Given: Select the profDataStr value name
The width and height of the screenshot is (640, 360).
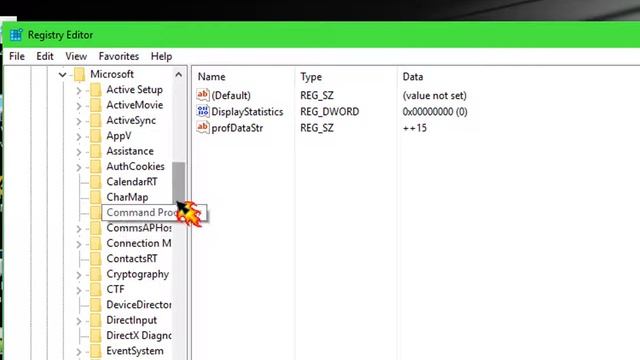Looking at the screenshot, I should (x=237, y=128).
